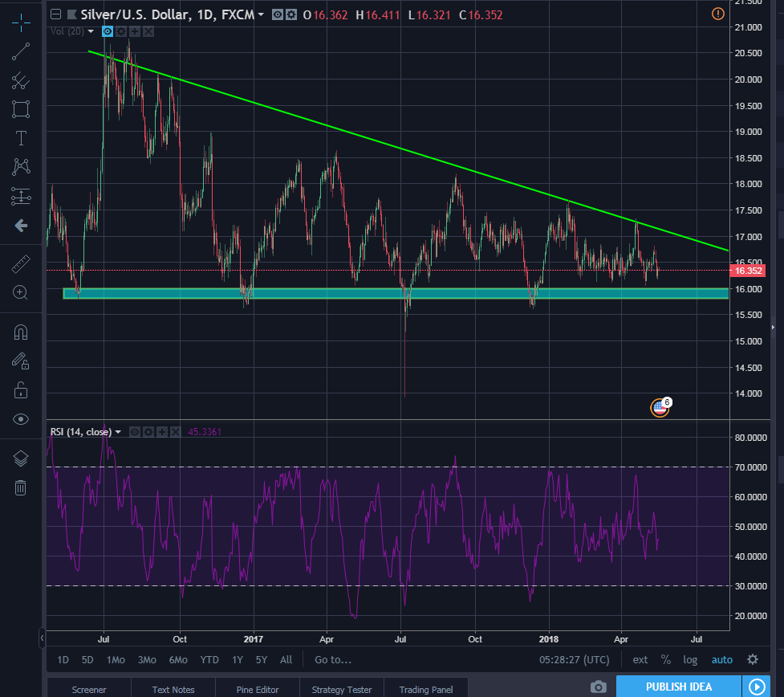
Task: Select the YTD time range
Action: (x=209, y=660)
